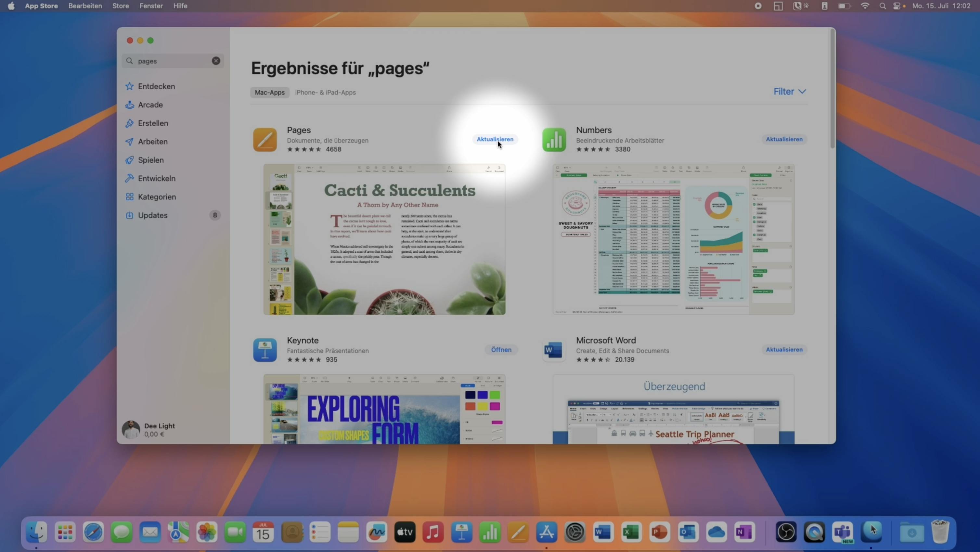Open the Store menu
The height and width of the screenshot is (552, 980).
pos(121,6)
